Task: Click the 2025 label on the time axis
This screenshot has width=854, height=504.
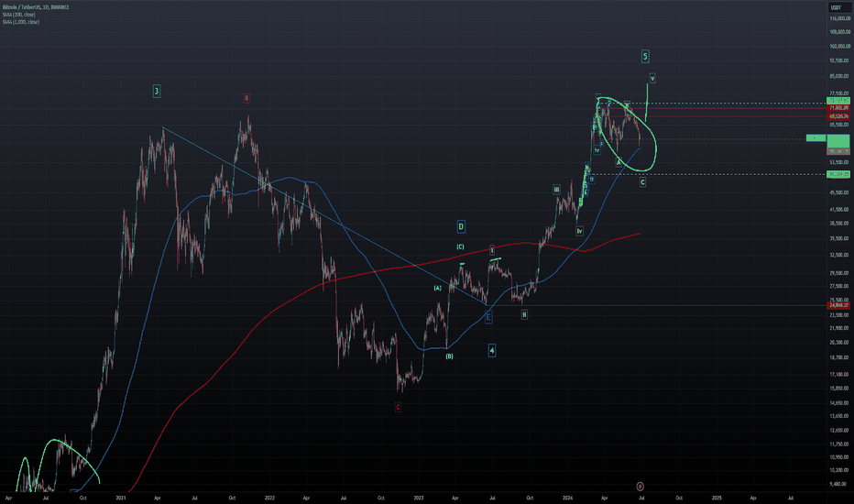Action: pos(717,498)
